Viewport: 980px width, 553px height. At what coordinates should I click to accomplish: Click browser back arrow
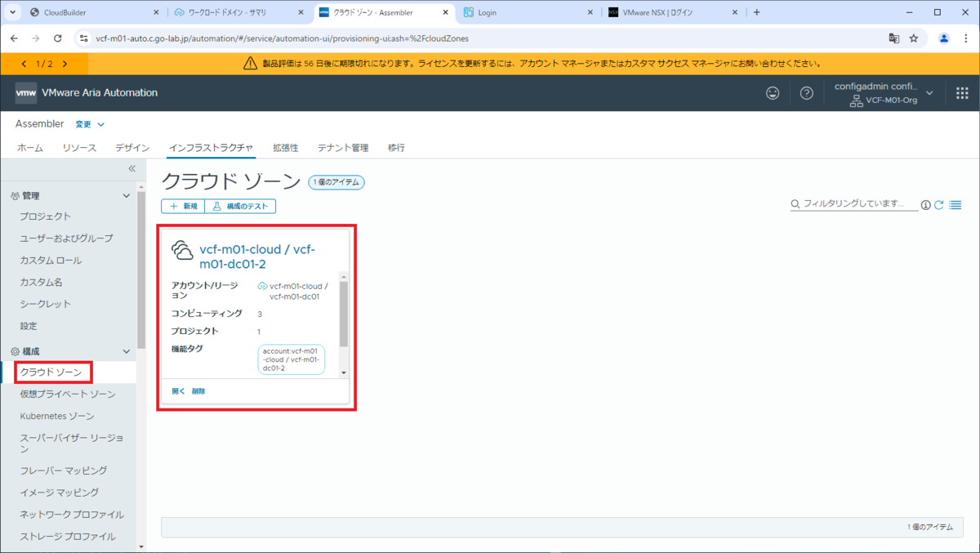(x=14, y=38)
